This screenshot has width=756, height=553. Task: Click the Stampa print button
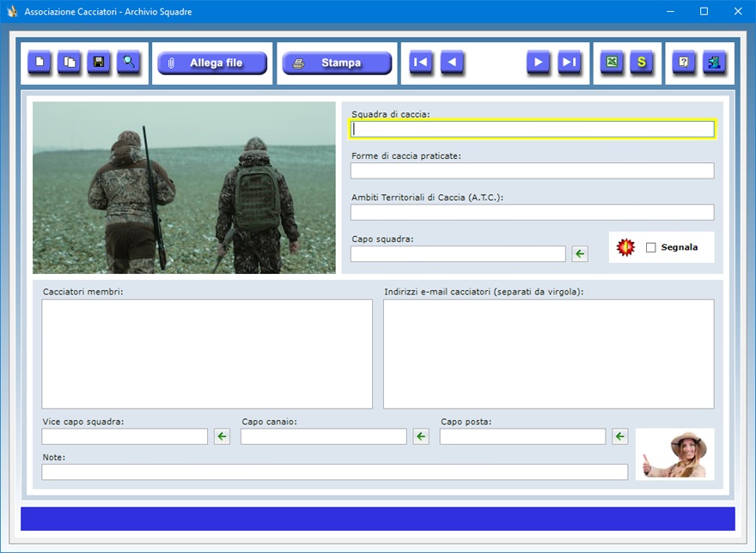337,63
